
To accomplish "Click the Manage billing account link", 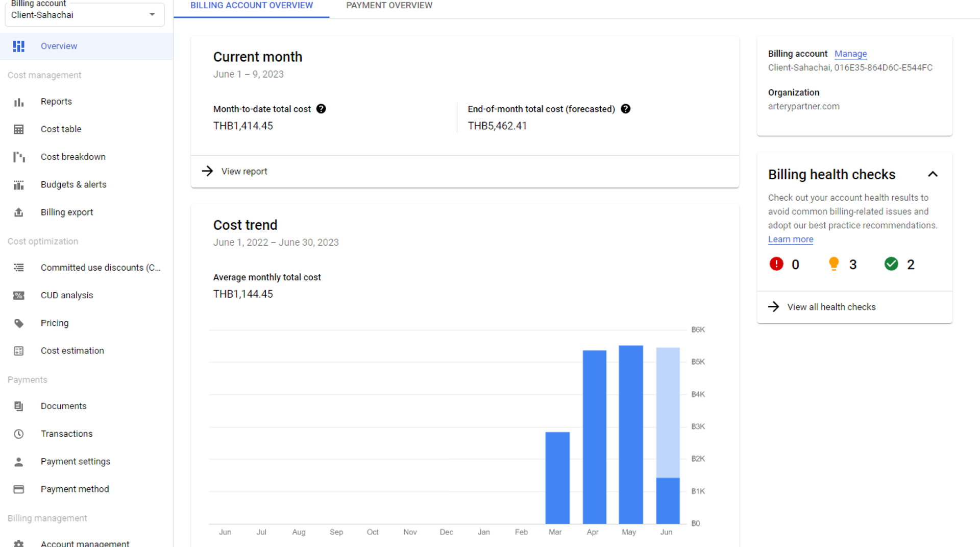I will (850, 54).
